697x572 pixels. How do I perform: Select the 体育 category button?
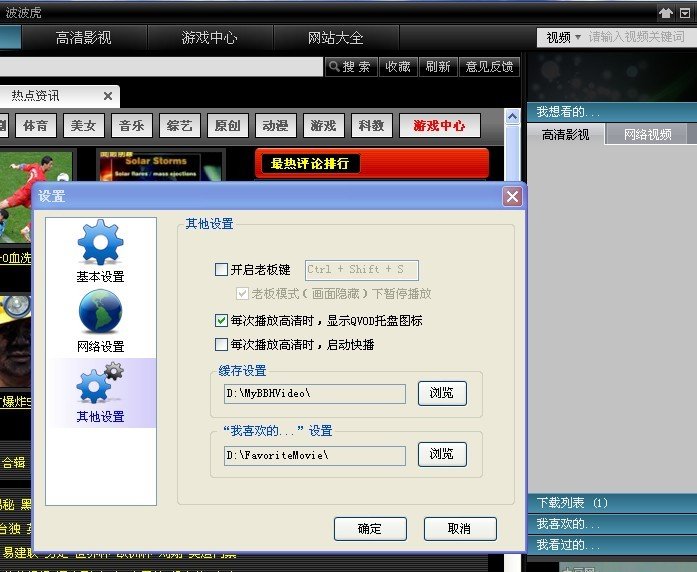point(36,126)
